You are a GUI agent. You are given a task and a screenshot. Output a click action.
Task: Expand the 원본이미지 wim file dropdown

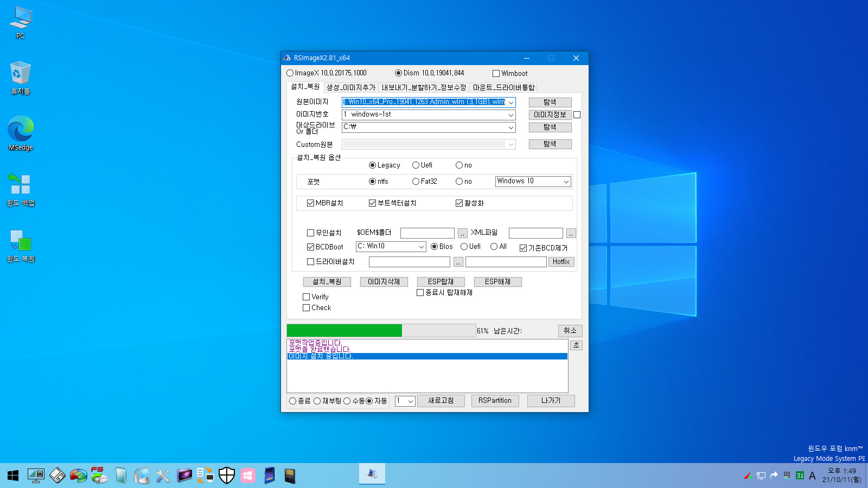pyautogui.click(x=510, y=102)
